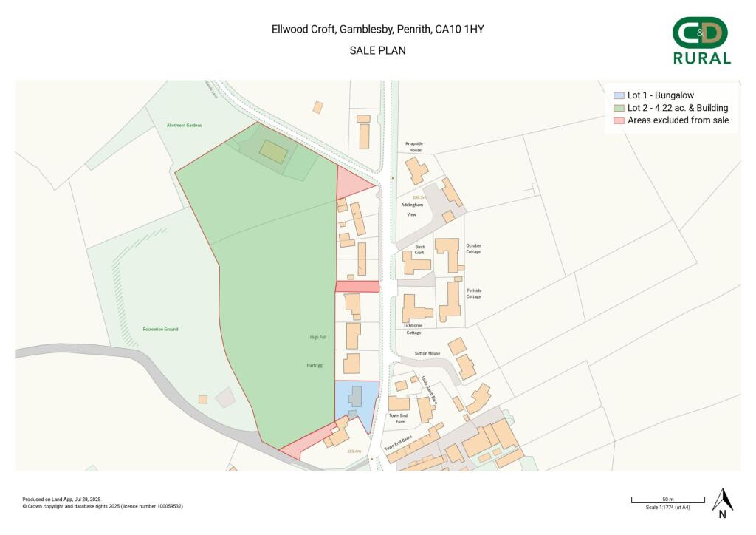The height and width of the screenshot is (535, 756).
Task: Click the blue Lot 1 legend swatch
Action: coord(619,95)
